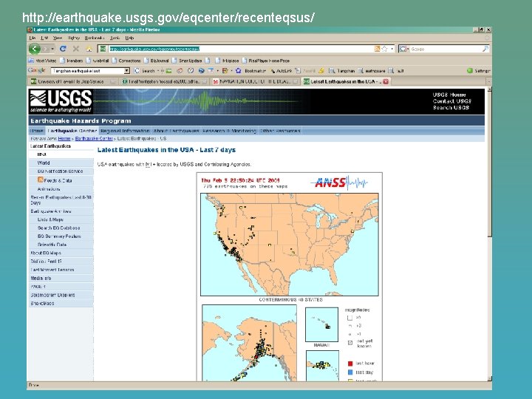Open the View menu

pos(58,38)
